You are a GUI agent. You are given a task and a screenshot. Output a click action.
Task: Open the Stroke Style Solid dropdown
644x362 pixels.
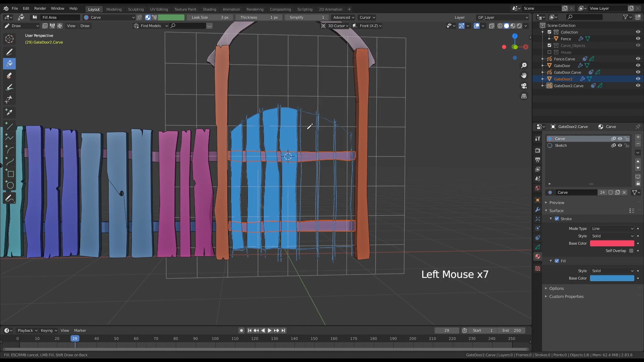(x=612, y=236)
